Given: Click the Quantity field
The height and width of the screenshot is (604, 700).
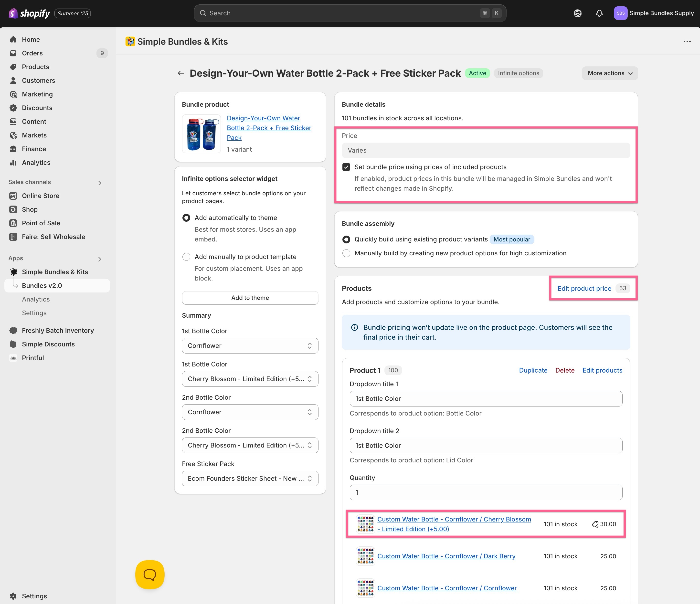Looking at the screenshot, I should pos(486,493).
